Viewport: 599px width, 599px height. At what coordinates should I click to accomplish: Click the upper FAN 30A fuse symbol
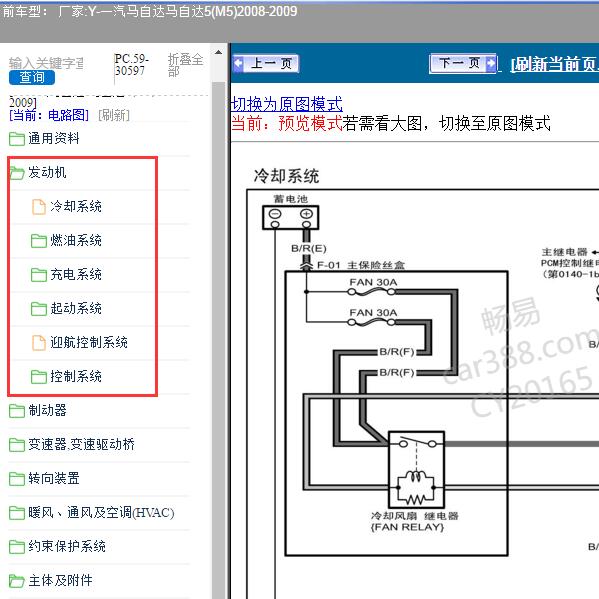pyautogui.click(x=371, y=292)
